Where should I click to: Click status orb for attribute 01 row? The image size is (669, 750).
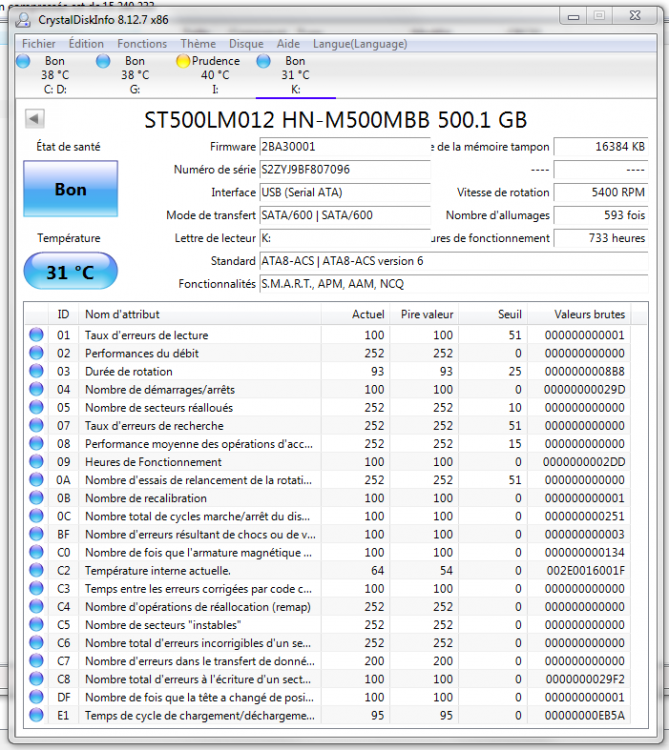pos(36,335)
